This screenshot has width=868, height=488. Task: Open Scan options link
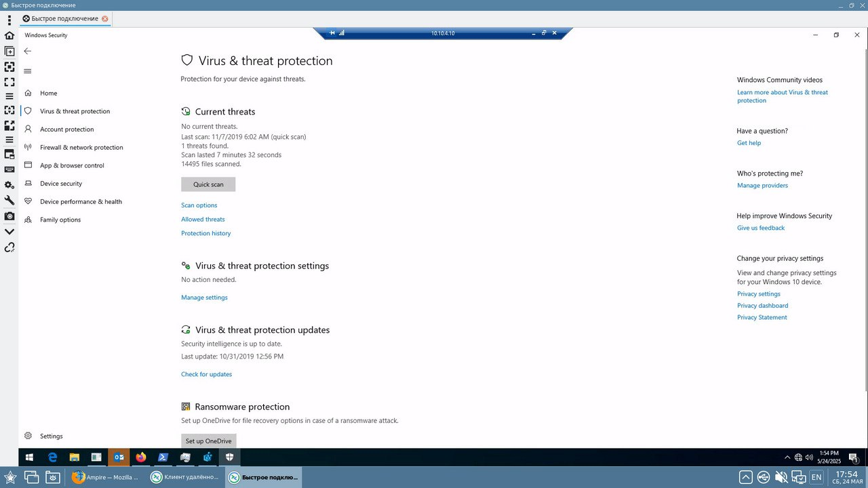pos(199,205)
